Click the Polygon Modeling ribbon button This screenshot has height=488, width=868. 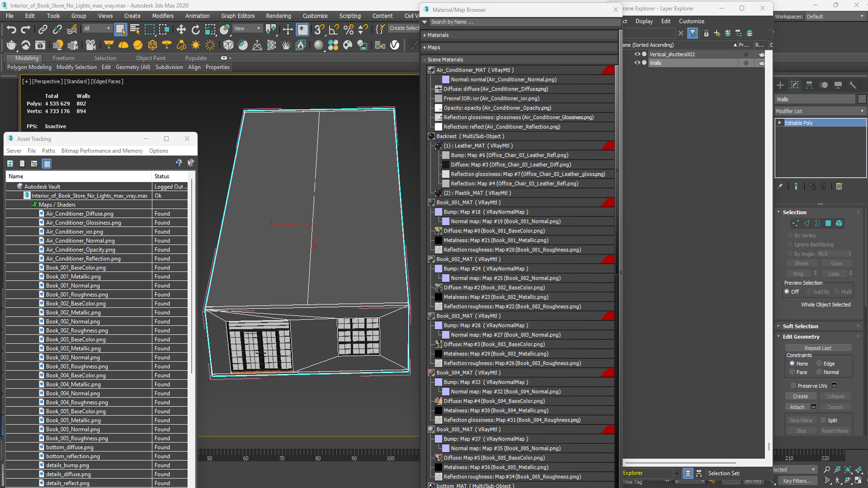(29, 67)
